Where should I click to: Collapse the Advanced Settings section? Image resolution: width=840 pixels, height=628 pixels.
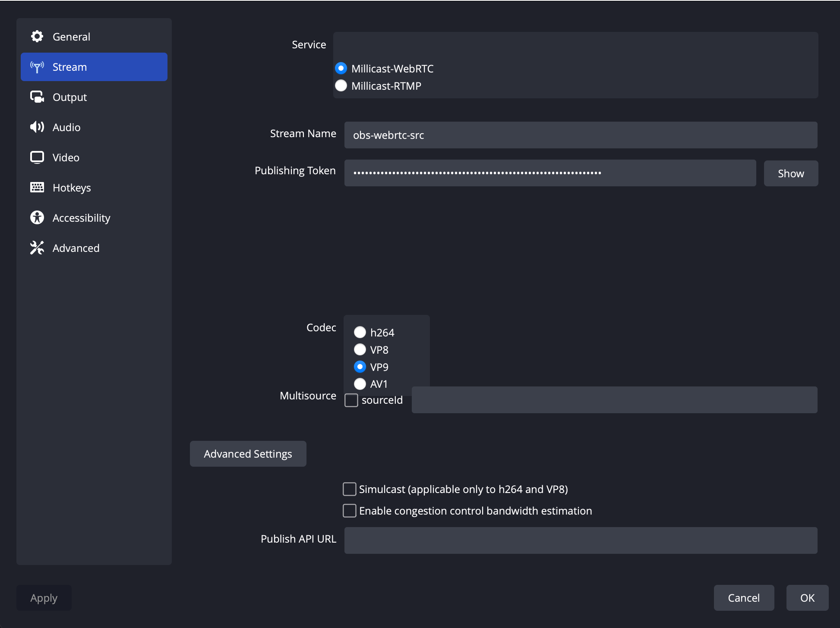coord(248,454)
